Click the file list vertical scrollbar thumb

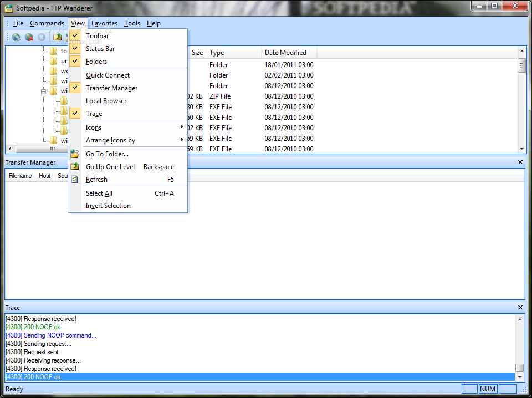[x=521, y=65]
